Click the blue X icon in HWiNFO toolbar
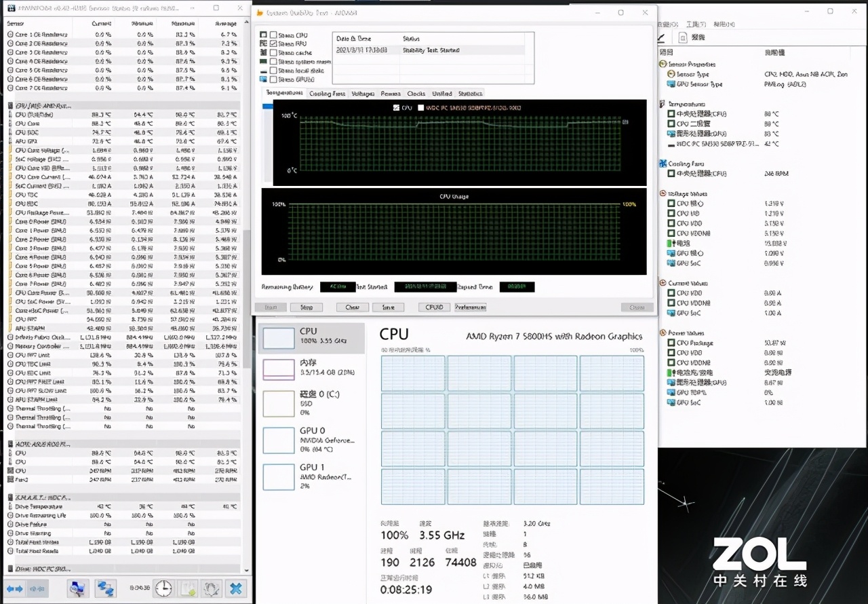 pyautogui.click(x=236, y=588)
